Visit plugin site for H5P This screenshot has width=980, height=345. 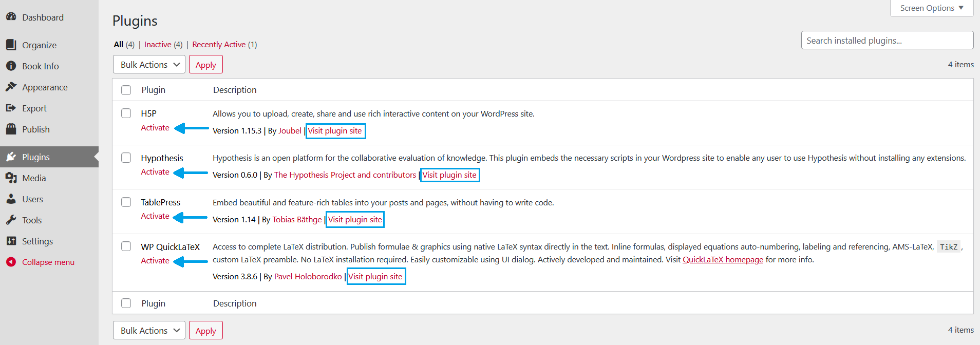[x=335, y=130]
